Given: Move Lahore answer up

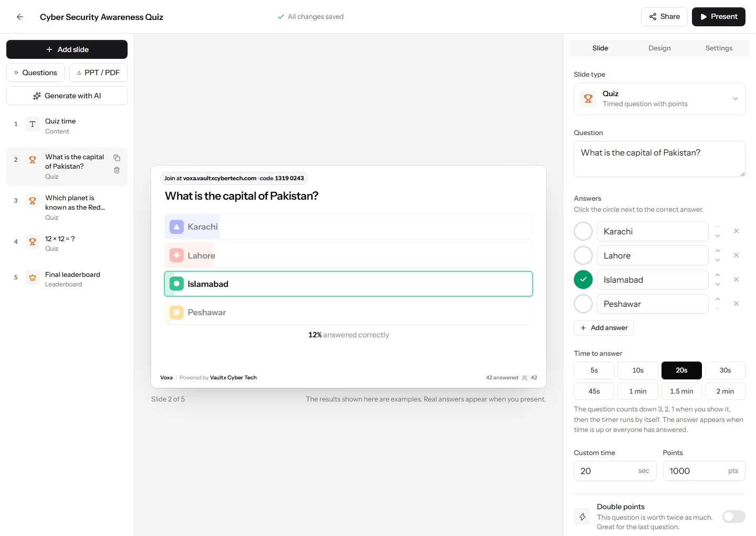Looking at the screenshot, I should (718, 251).
